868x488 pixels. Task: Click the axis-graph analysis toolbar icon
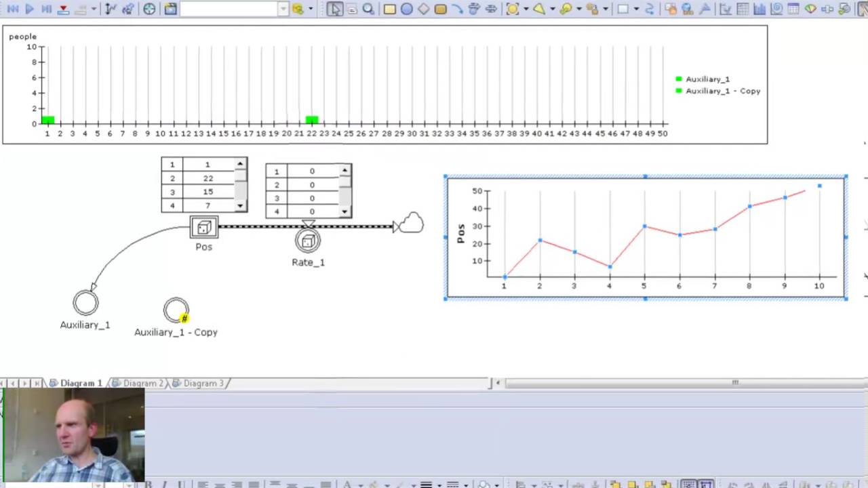coord(111,9)
